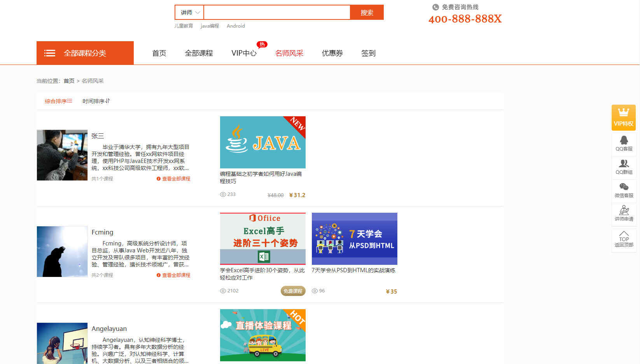Click red info icon in Fcming's row

(159, 275)
